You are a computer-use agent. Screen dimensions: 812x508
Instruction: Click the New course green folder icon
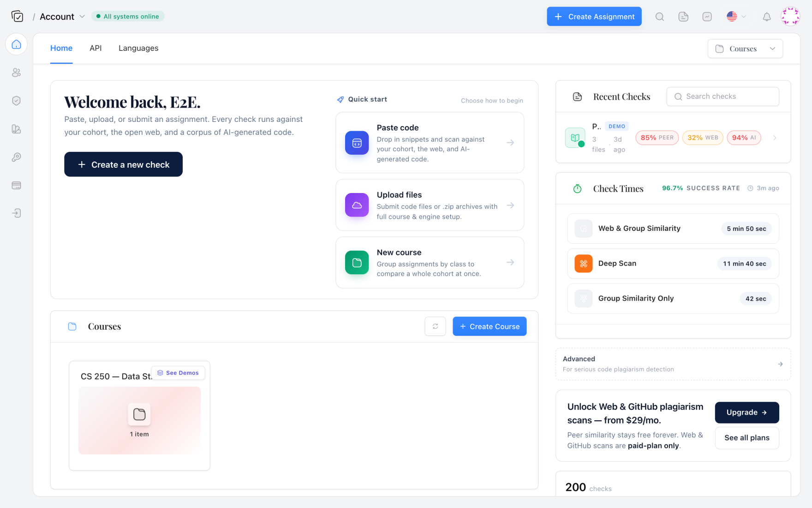[357, 262]
